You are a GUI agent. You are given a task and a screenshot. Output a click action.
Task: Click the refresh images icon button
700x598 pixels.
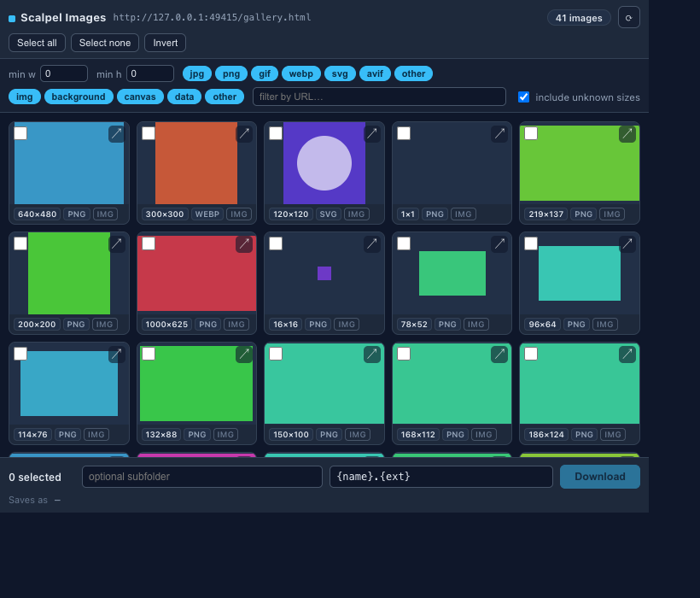click(629, 17)
